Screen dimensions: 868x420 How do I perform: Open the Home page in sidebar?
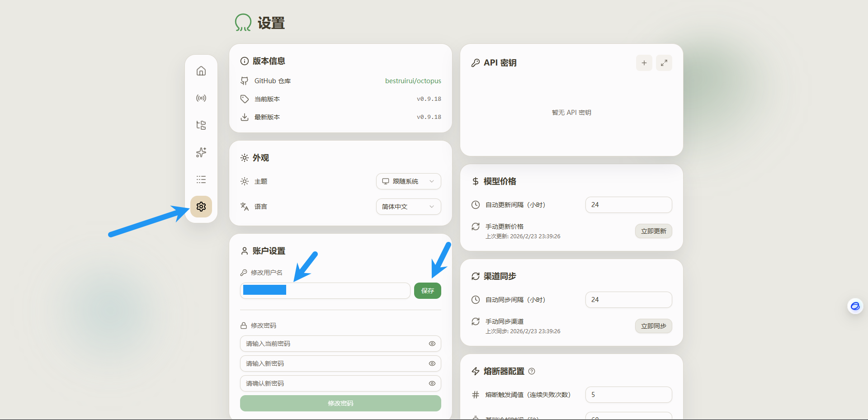point(201,71)
